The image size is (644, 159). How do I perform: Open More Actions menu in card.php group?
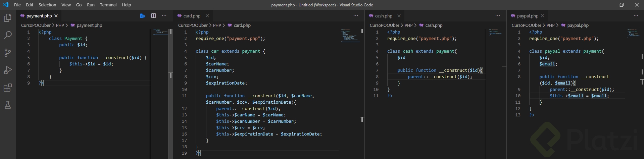(356, 16)
